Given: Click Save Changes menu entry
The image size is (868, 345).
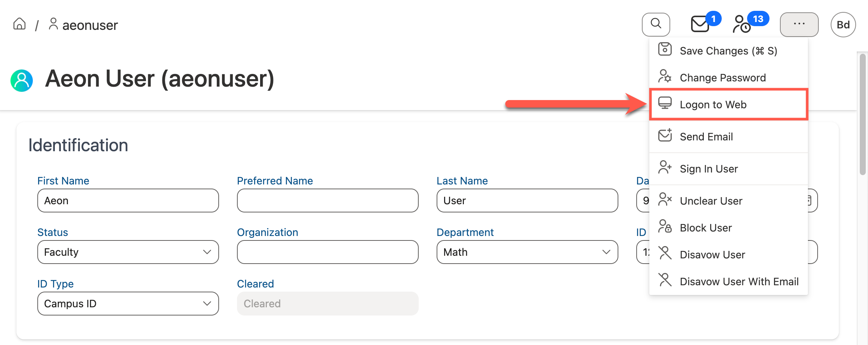Looking at the screenshot, I should coord(728,50).
